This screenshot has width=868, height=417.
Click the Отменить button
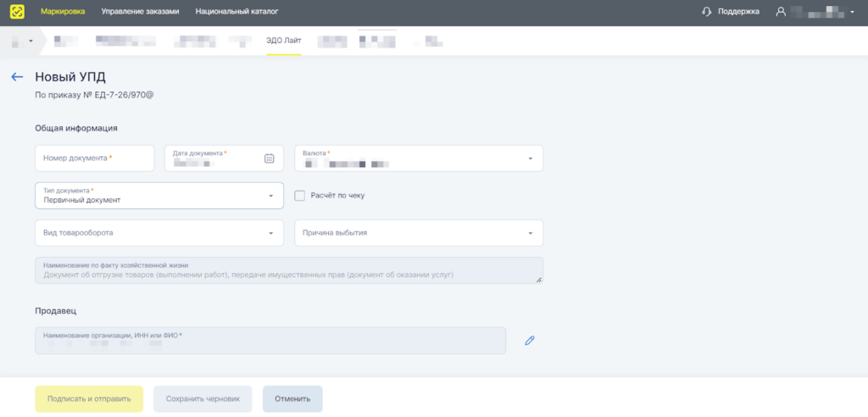(292, 398)
